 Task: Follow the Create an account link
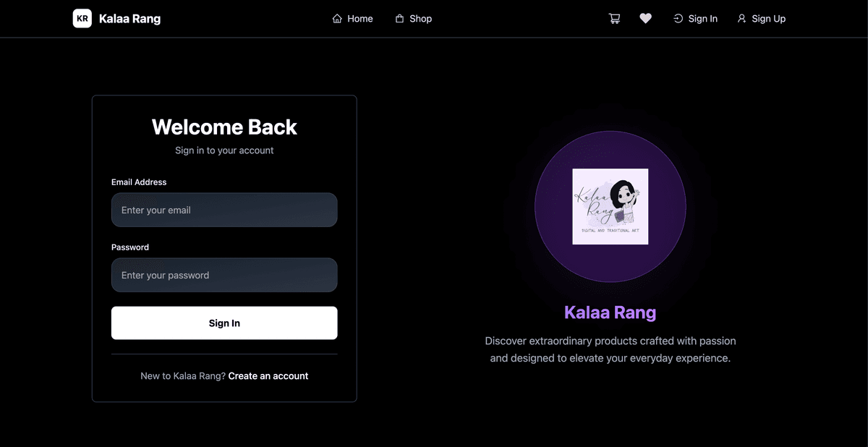(268, 376)
